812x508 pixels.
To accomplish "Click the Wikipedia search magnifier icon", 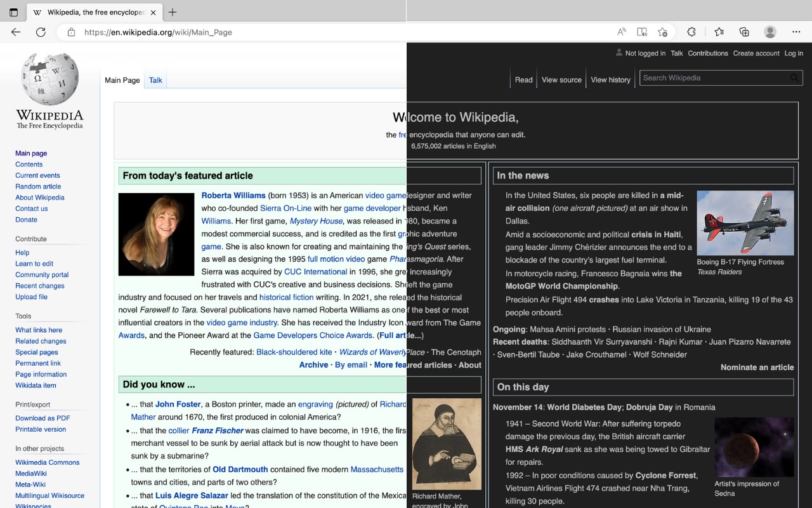I will coord(794,78).
